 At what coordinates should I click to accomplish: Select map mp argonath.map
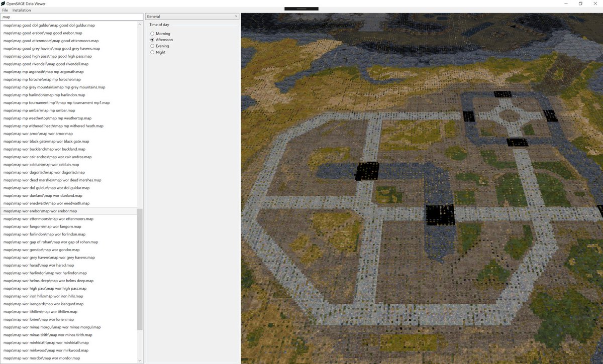click(69, 72)
